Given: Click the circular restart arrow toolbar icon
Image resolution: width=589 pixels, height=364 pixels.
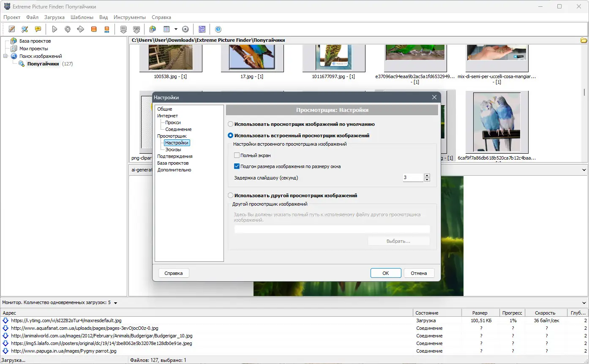Looking at the screenshot, I should tap(68, 29).
